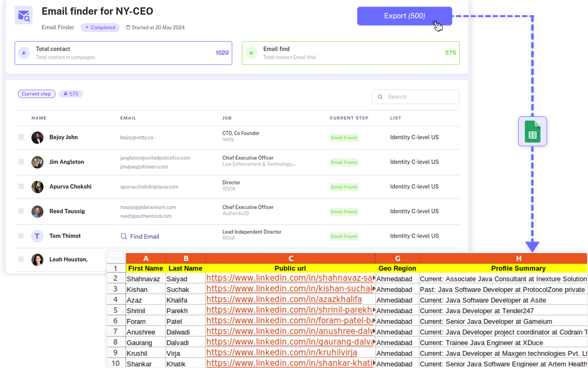
Task: Tick the checkbox for Apurva Chokshi
Action: (x=21, y=187)
